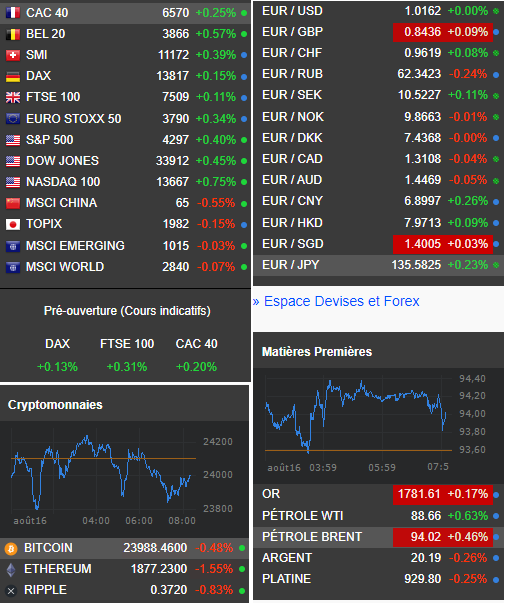Click the S&P 500 change +0.40%
506x603 pixels.
click(x=216, y=140)
